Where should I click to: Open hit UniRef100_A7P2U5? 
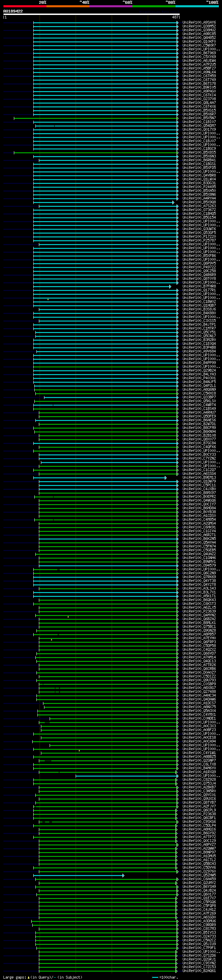[199, 64]
